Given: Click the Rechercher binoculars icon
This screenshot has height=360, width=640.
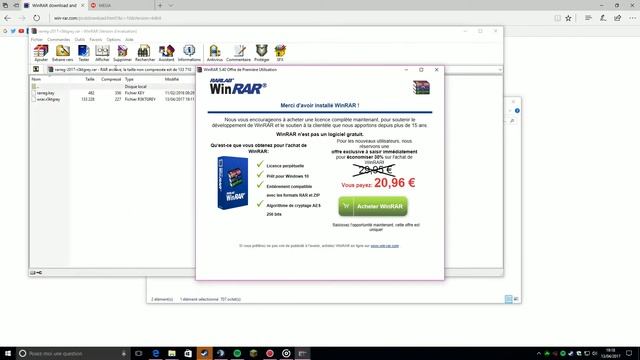Looking at the screenshot, I should click(x=145, y=53).
